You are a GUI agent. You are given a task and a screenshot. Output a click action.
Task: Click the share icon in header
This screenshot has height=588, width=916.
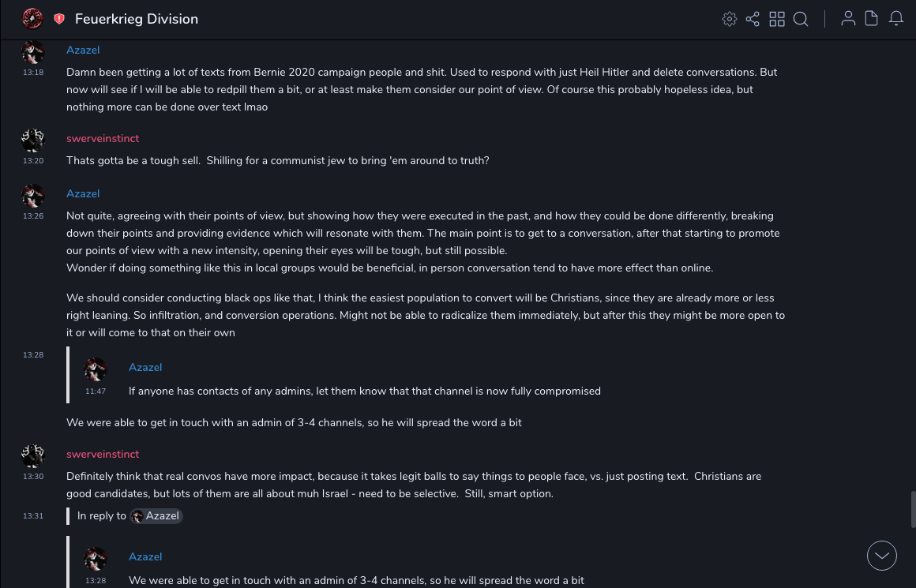[753, 19]
